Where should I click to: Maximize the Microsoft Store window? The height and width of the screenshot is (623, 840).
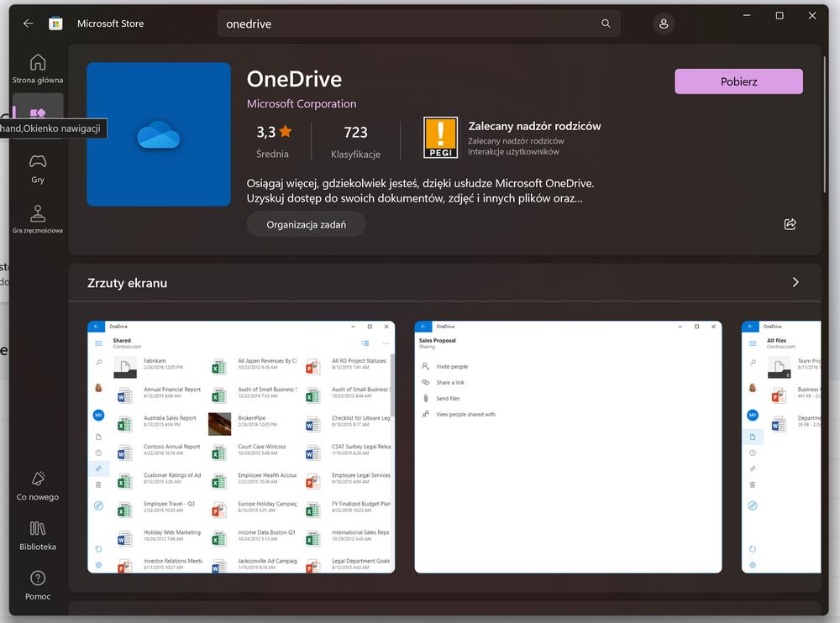[780, 16]
